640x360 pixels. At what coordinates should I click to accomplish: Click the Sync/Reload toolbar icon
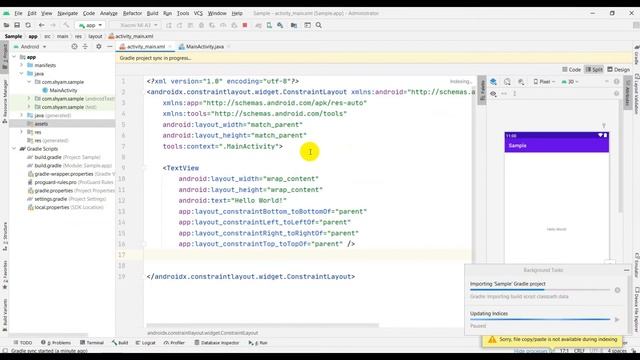click(x=28, y=25)
